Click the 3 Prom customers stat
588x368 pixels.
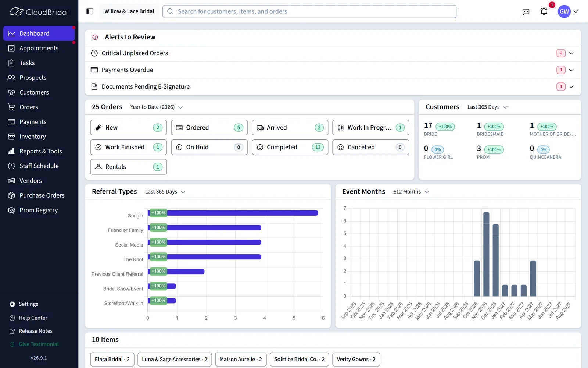coord(491,152)
